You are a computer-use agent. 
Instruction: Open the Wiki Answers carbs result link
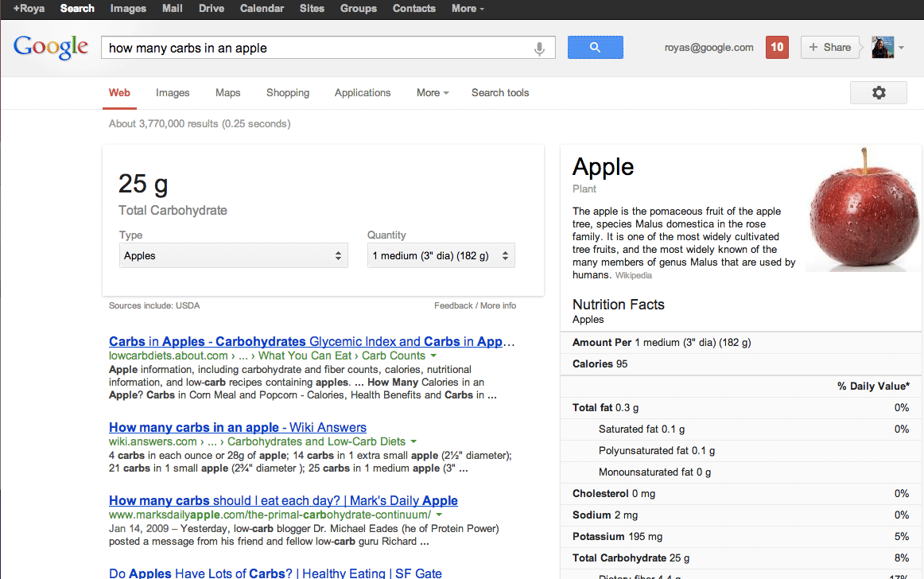click(x=238, y=428)
